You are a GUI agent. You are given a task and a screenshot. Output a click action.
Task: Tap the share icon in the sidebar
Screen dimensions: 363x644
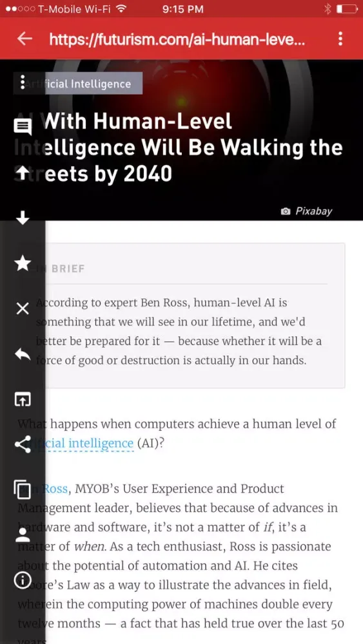[23, 444]
